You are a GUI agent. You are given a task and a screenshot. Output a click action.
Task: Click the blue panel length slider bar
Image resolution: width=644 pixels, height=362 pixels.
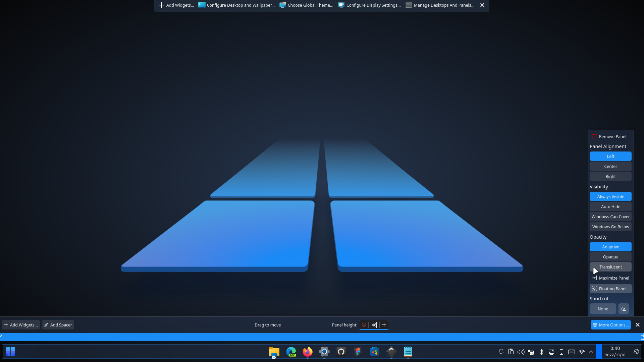(x=322, y=337)
